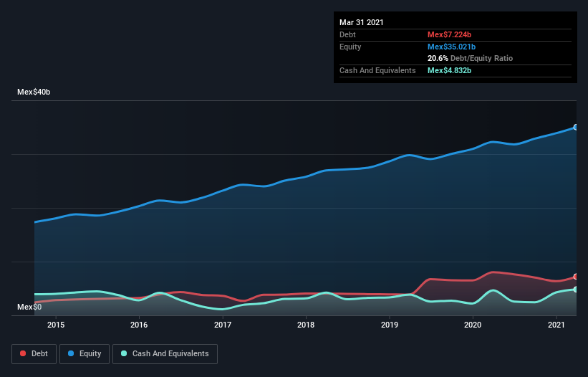Click the teal Cash endpoint marker
Screen dimensions: 588x377
pyautogui.click(x=576, y=290)
